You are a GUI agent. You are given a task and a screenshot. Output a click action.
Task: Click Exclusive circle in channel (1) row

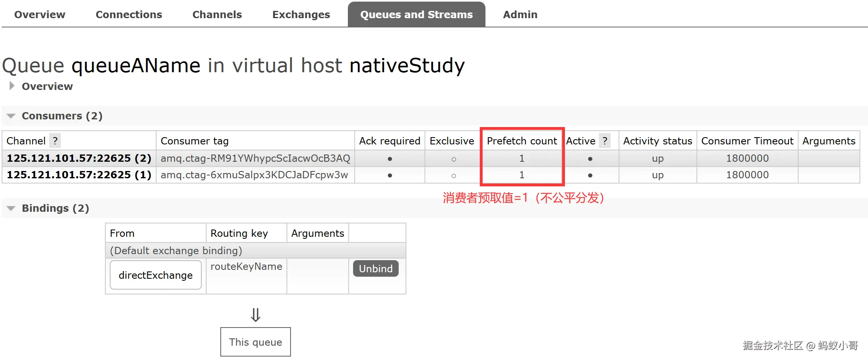[454, 176]
